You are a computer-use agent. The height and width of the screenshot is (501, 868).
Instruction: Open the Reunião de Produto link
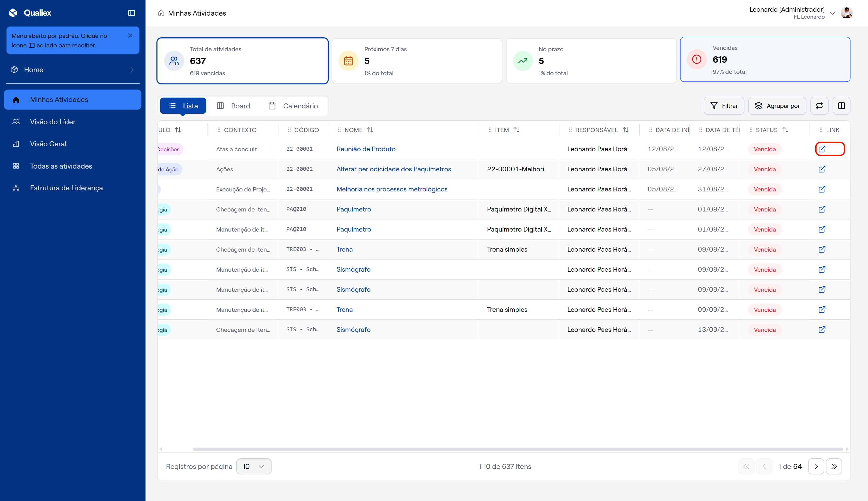click(366, 149)
